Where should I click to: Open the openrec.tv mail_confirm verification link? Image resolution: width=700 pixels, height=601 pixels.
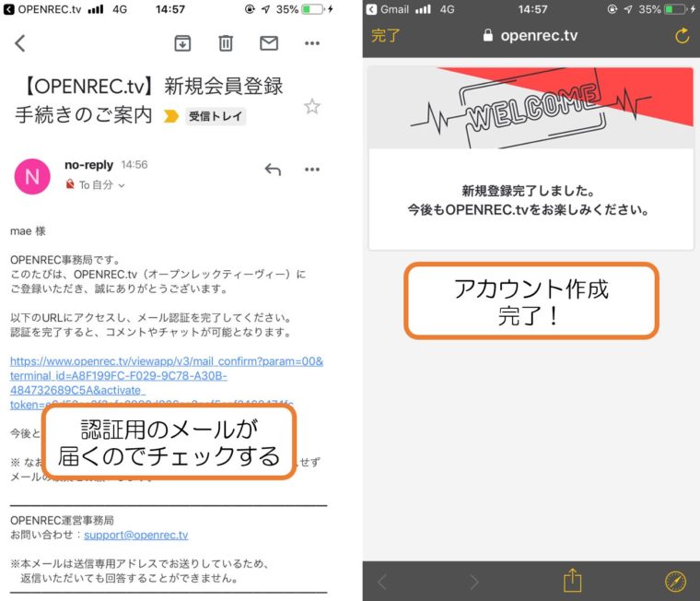[x=166, y=383]
